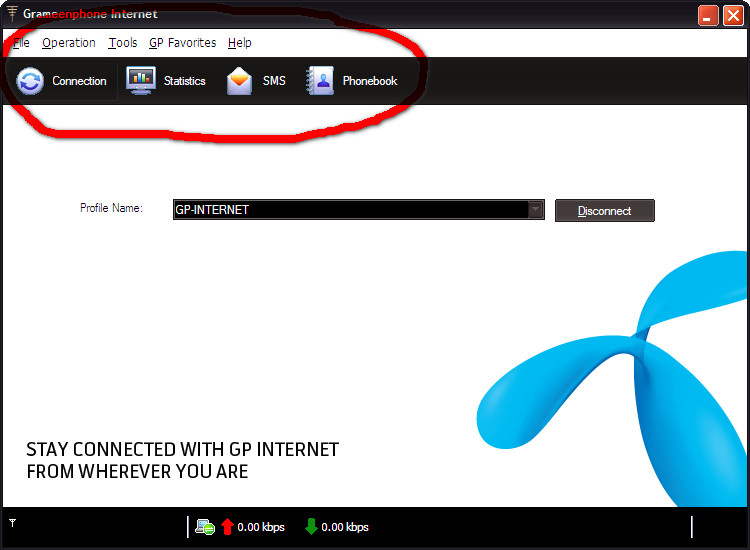Open the Tools menu

[x=123, y=43]
